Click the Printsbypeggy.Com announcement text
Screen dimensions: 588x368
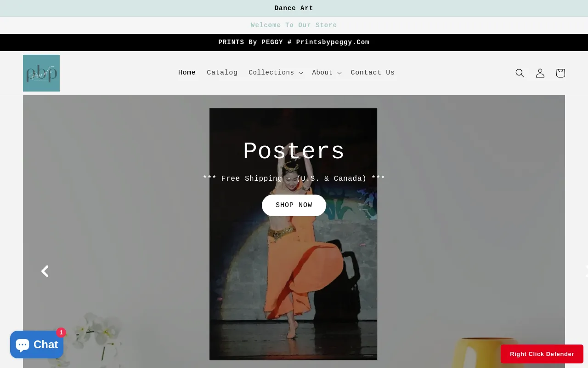333,42
